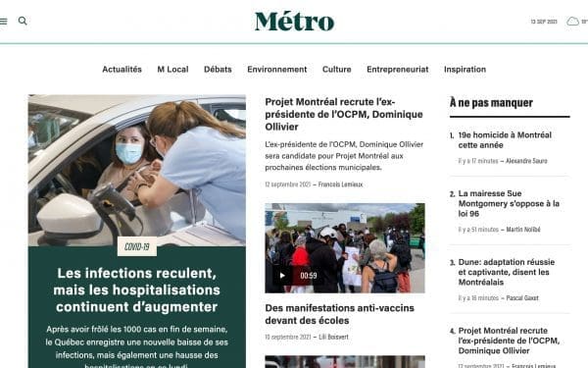Click the COVID-19 category tag

tap(137, 246)
